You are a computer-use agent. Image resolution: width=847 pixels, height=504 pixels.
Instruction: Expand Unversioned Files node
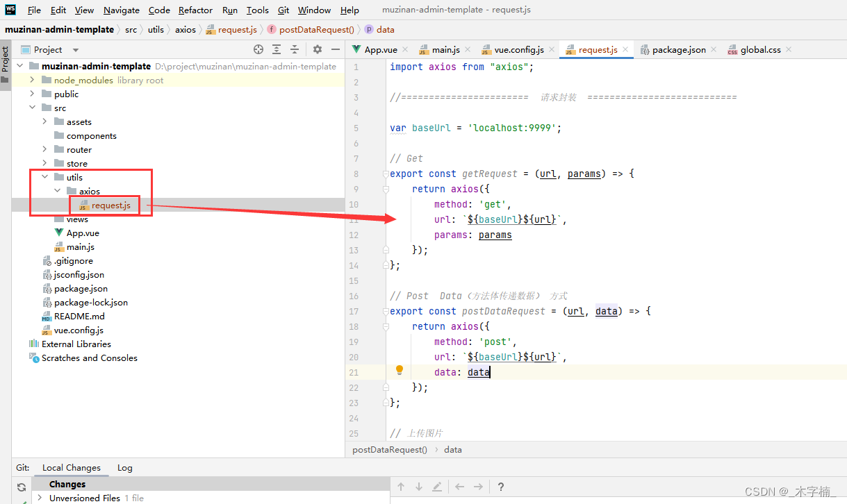tap(40, 498)
